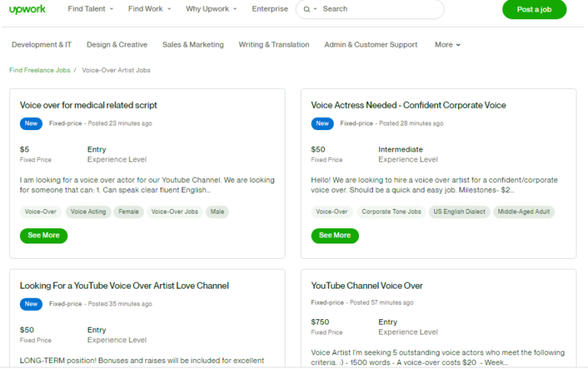The height and width of the screenshot is (369, 588).
Task: Click description starting 'Hello! We are looking to hire'
Action: (x=434, y=184)
